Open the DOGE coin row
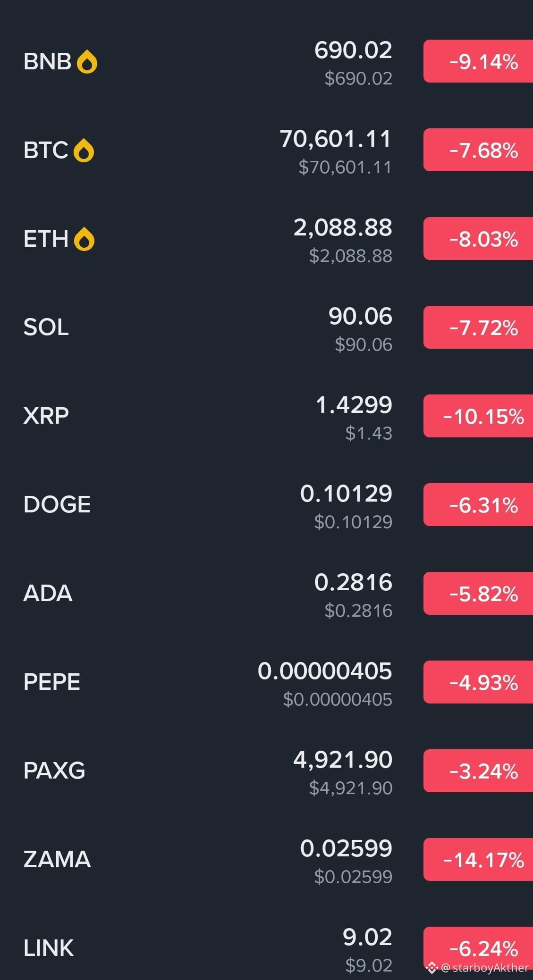 point(266,505)
